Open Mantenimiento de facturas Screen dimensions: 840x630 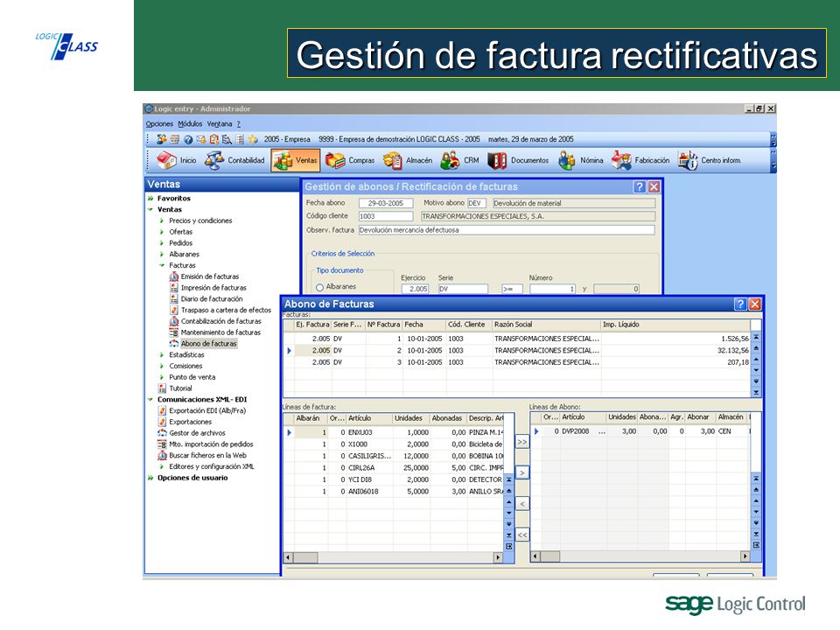click(x=215, y=332)
